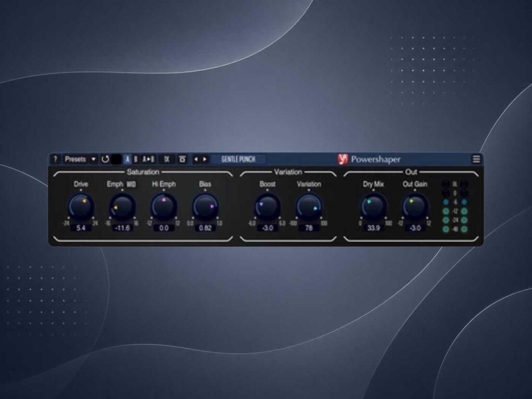
Task: Open the hamburger main menu
Action: pyautogui.click(x=476, y=159)
